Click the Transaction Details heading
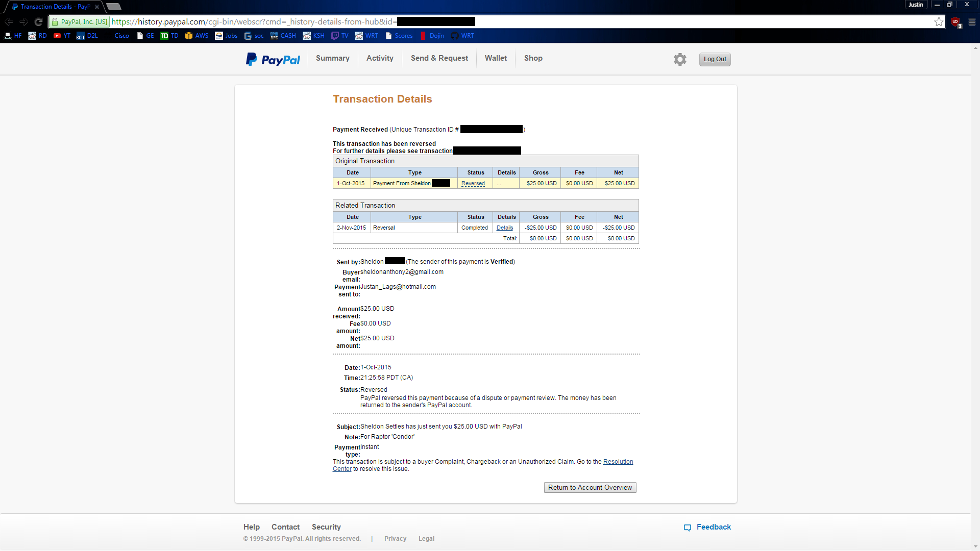Image resolution: width=980 pixels, height=551 pixels. tap(382, 99)
